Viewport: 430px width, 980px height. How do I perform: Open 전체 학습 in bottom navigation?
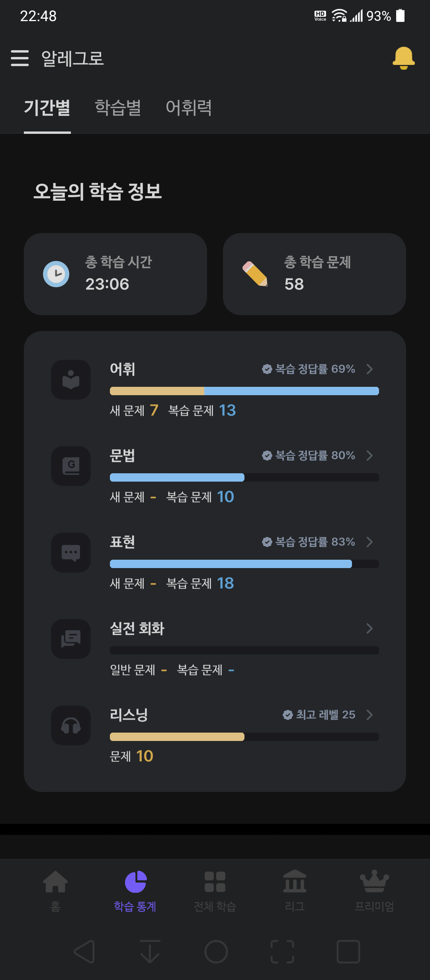[x=215, y=891]
